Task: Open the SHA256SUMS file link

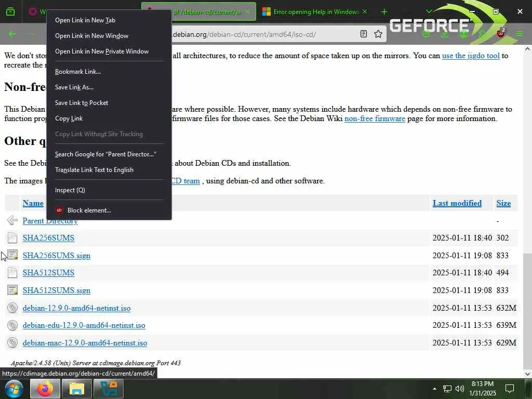Action: click(x=48, y=238)
